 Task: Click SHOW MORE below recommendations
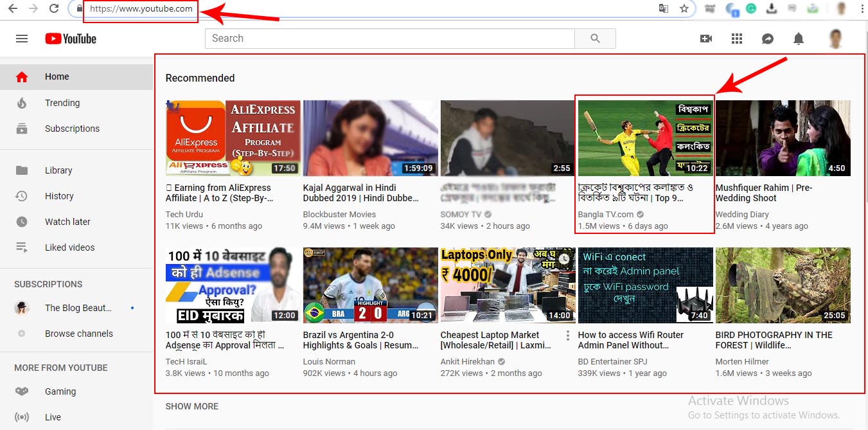point(192,406)
